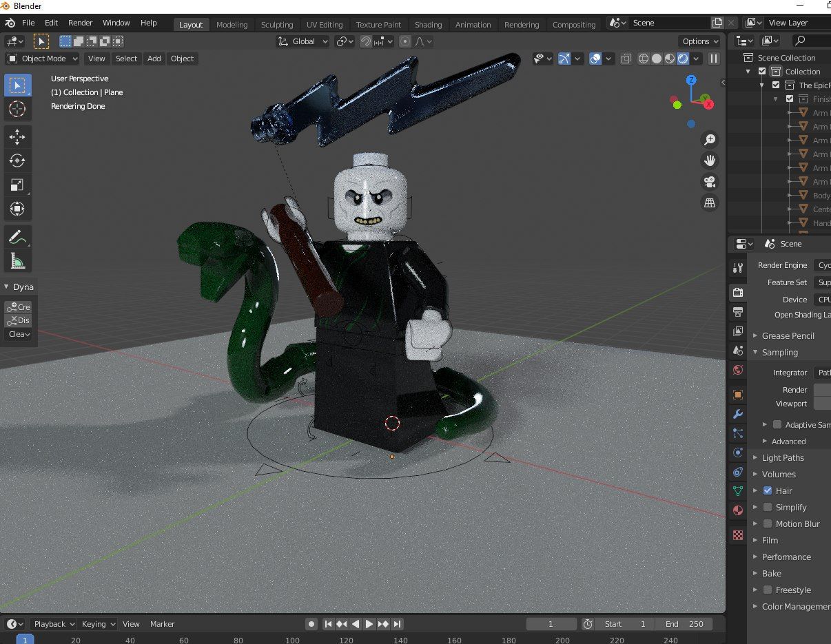Enable the Freestyle checkbox
831x644 pixels.
point(768,590)
